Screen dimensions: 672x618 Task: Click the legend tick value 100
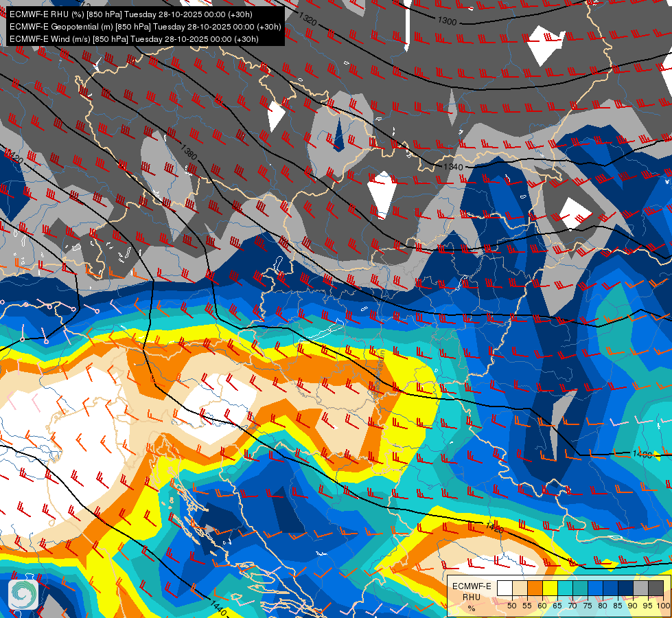point(663,606)
